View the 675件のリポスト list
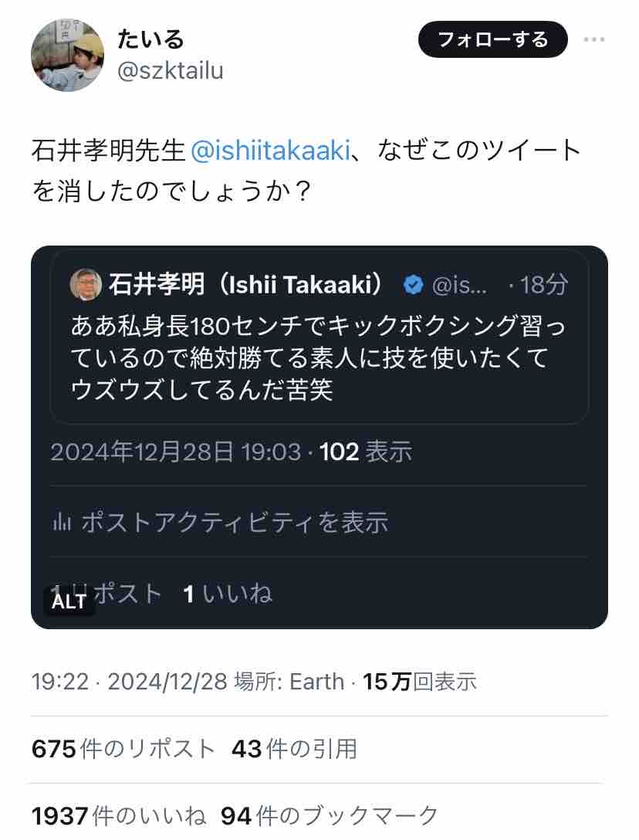 point(123,748)
